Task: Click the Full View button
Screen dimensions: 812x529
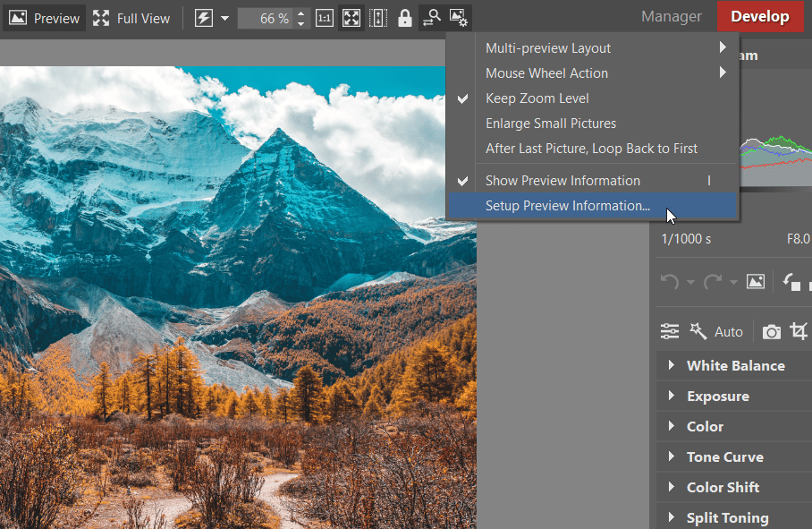Action: [132, 18]
